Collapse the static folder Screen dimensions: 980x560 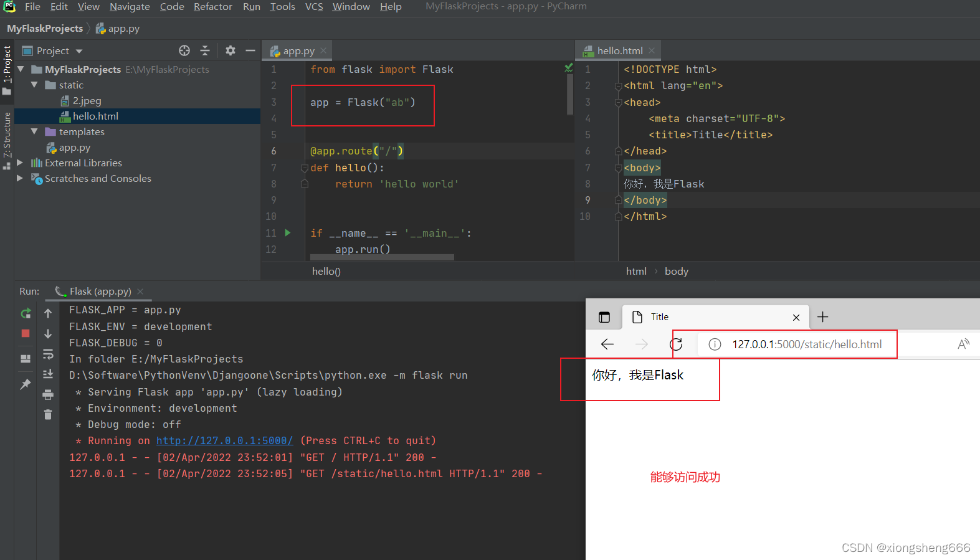coord(34,85)
